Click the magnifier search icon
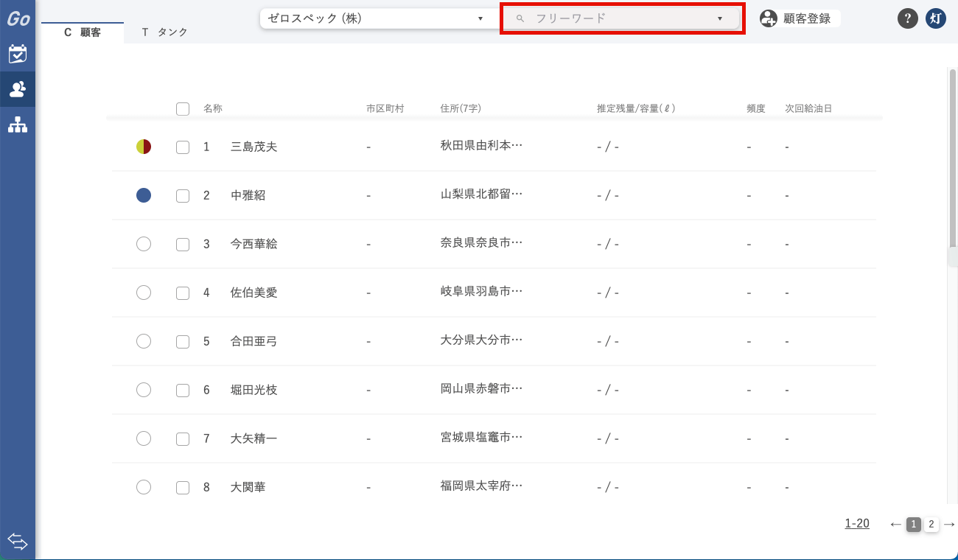958x560 pixels. coord(520,18)
